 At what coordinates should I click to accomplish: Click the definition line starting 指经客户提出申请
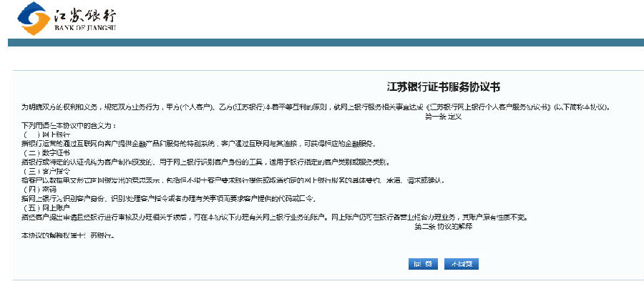(x=274, y=217)
